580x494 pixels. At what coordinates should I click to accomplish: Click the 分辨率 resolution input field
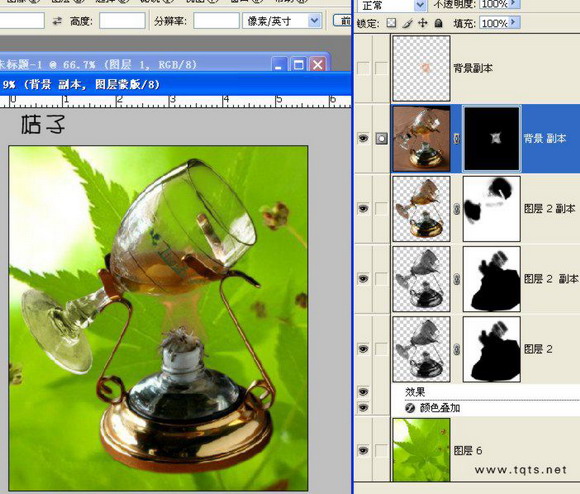(216, 20)
